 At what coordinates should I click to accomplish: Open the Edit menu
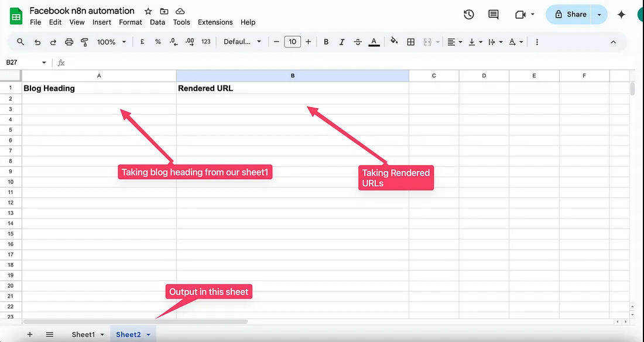click(x=55, y=22)
